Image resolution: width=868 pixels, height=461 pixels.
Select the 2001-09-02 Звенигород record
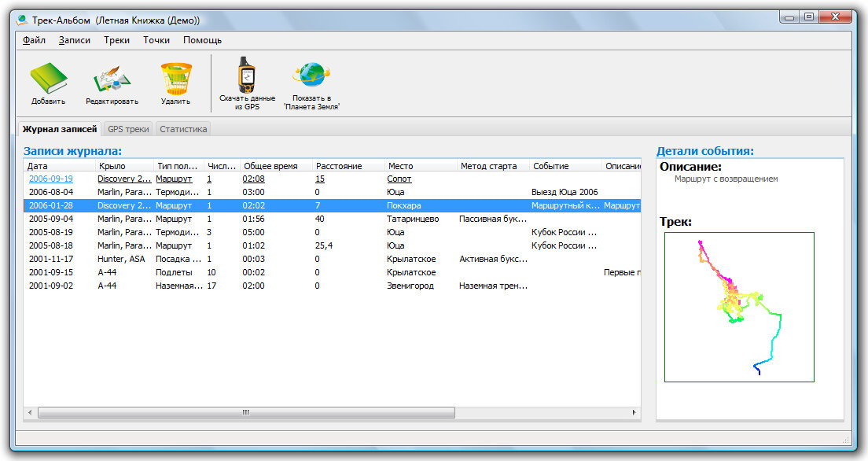pos(236,286)
